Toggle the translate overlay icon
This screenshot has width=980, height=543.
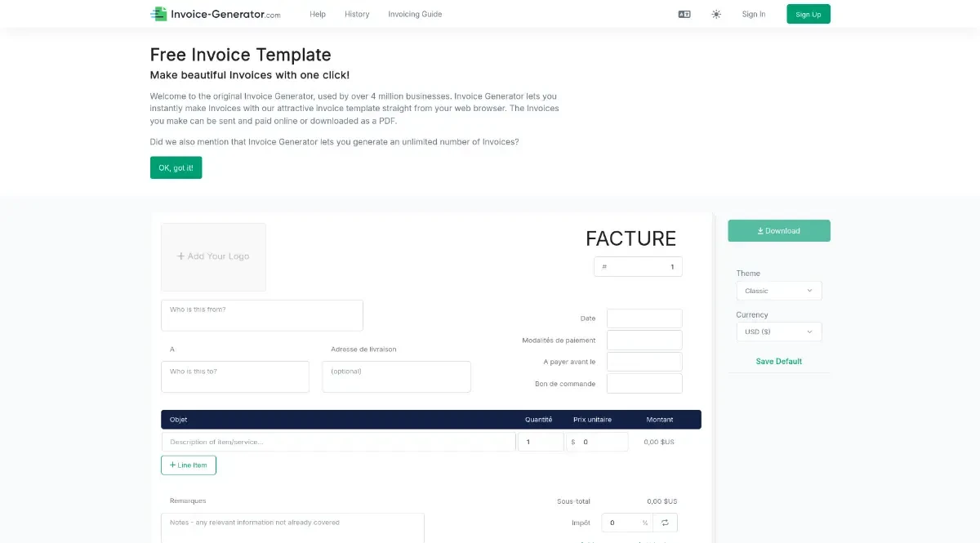tap(684, 14)
